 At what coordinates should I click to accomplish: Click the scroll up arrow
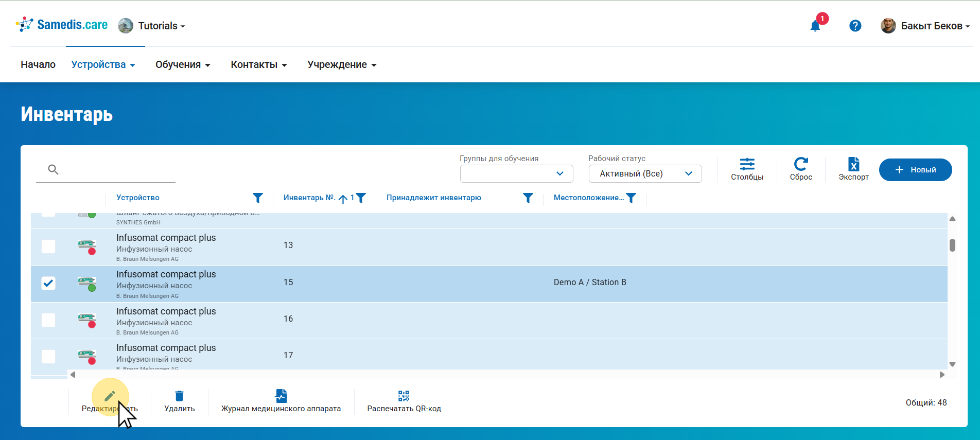(952, 219)
